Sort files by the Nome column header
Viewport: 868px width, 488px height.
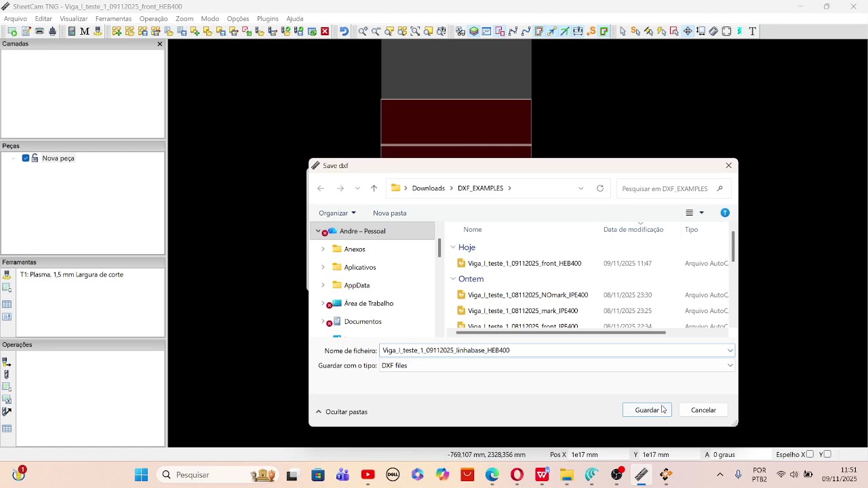pos(473,230)
